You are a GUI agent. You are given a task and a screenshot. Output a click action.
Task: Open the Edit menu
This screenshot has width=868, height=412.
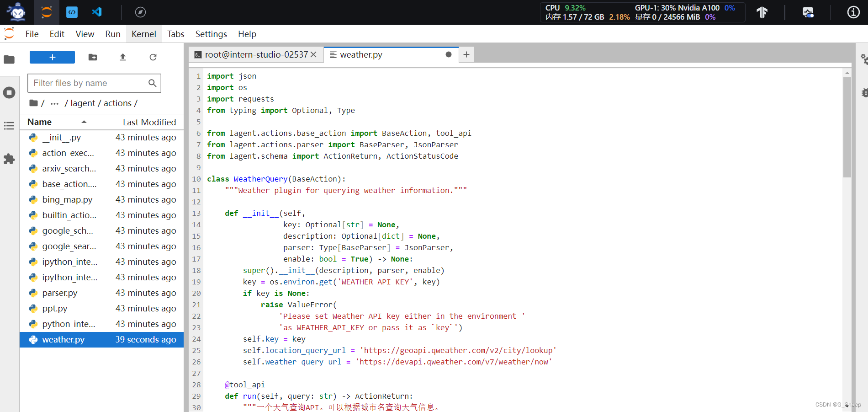(57, 34)
